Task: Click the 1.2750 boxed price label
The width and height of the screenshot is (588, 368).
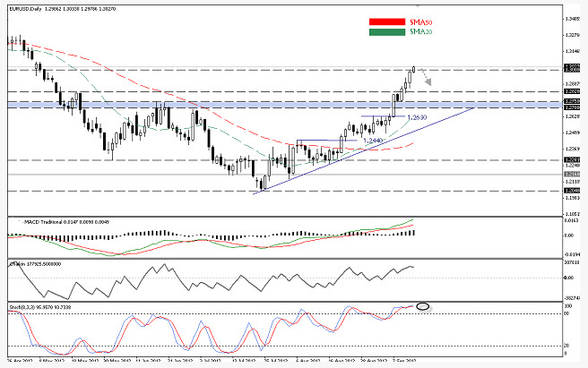Action: (572, 101)
